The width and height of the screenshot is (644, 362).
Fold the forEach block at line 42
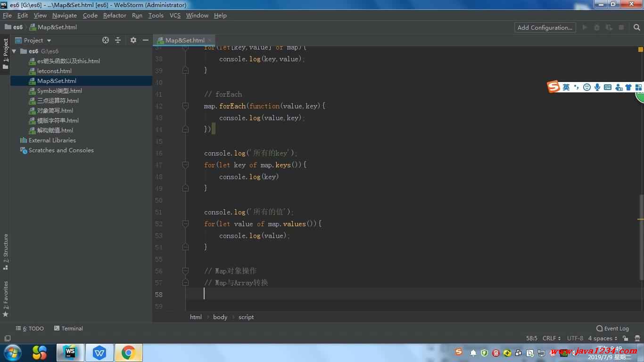pos(185,106)
